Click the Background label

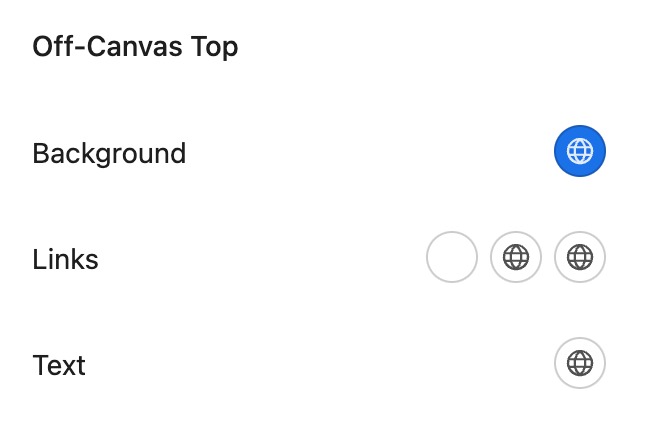[109, 154]
